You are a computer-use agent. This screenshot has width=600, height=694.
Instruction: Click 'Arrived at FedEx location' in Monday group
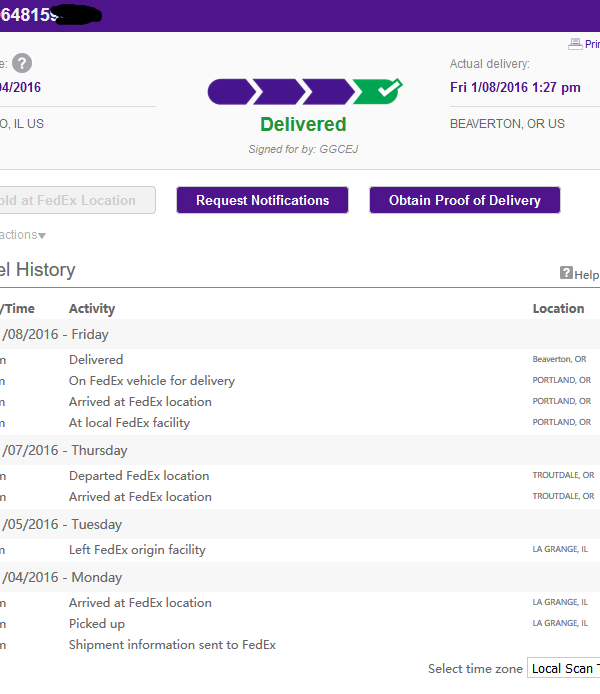140,603
